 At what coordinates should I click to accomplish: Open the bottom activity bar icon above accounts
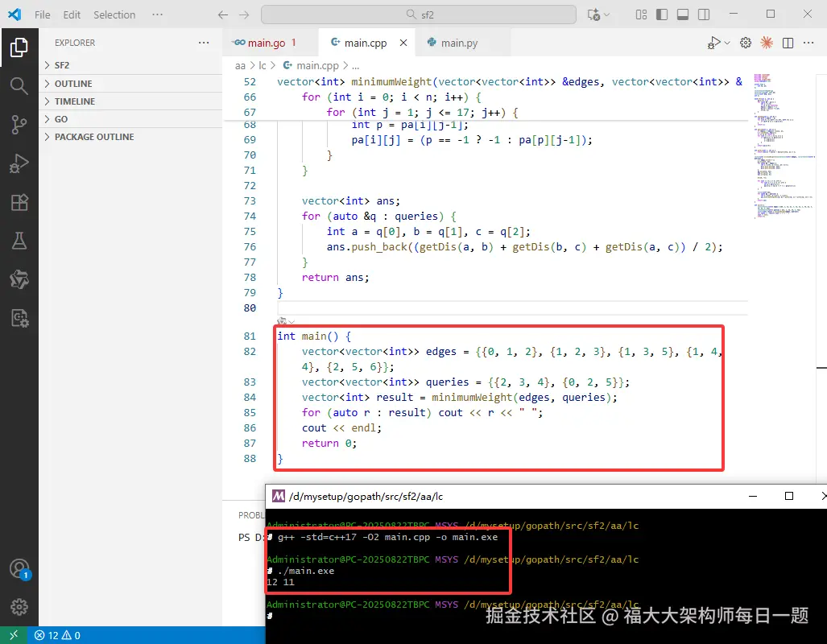pyautogui.click(x=19, y=318)
